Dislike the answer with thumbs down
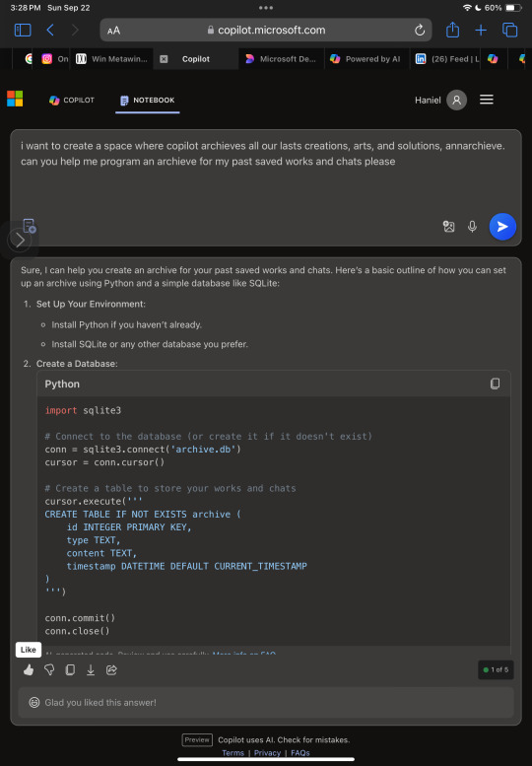Viewport: 532px width, 766px height. click(x=49, y=670)
